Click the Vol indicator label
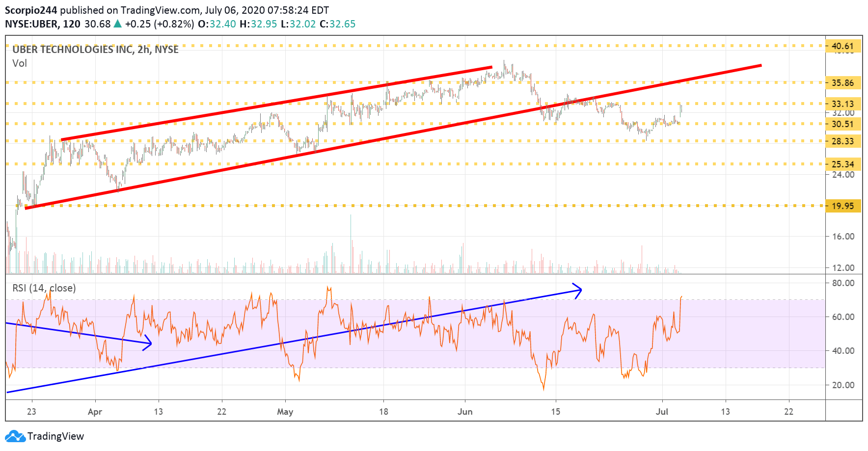 pos(20,63)
